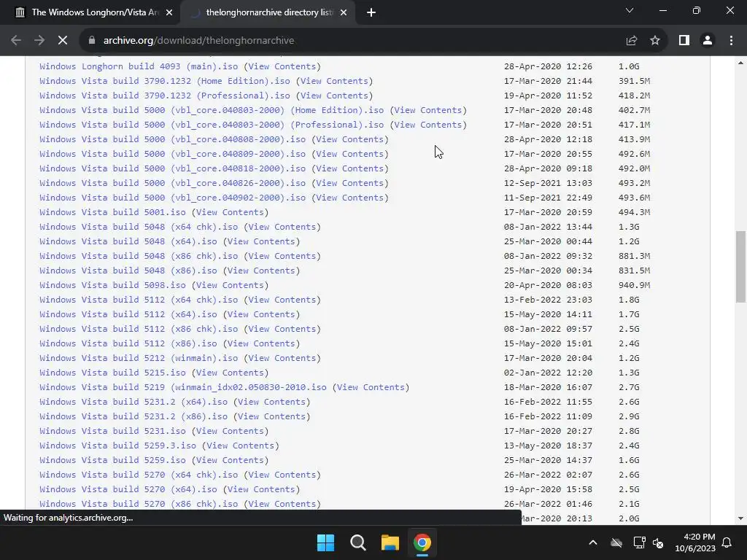Viewport: 747px width, 560px height.
Task: Download Windows Vista build 5212 (winmain).iso
Action: [x=139, y=358]
